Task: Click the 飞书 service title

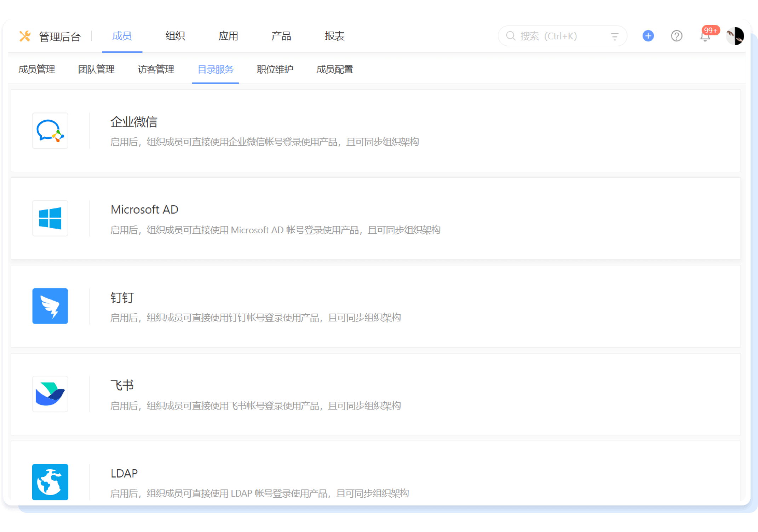Action: pyautogui.click(x=122, y=385)
